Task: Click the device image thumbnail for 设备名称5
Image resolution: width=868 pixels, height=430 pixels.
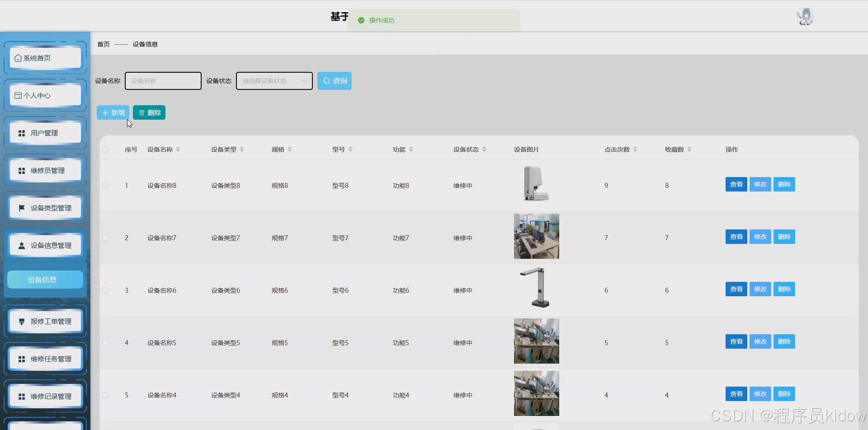Action: click(x=536, y=341)
